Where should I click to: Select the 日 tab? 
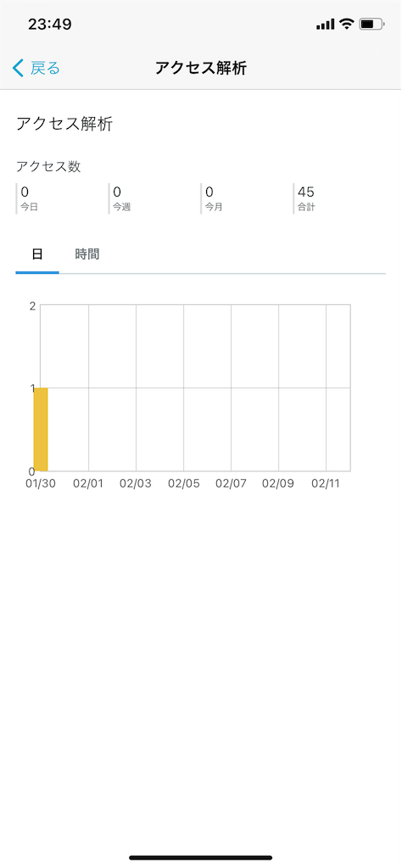pos(37,254)
